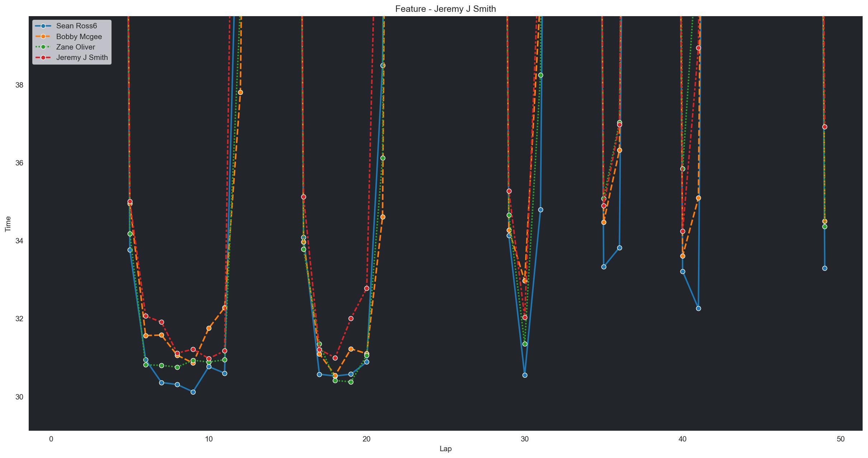Click the x-axis tick label 10

(209, 439)
